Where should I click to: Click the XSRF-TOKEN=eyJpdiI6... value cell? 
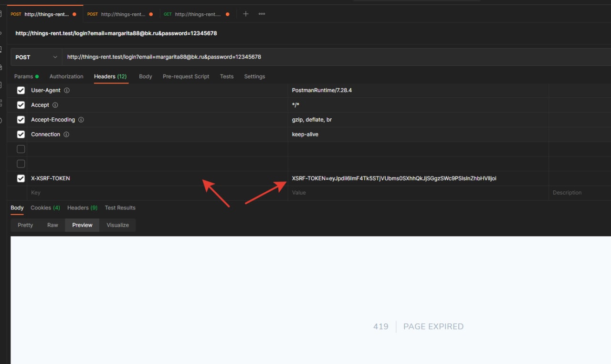coord(418,178)
